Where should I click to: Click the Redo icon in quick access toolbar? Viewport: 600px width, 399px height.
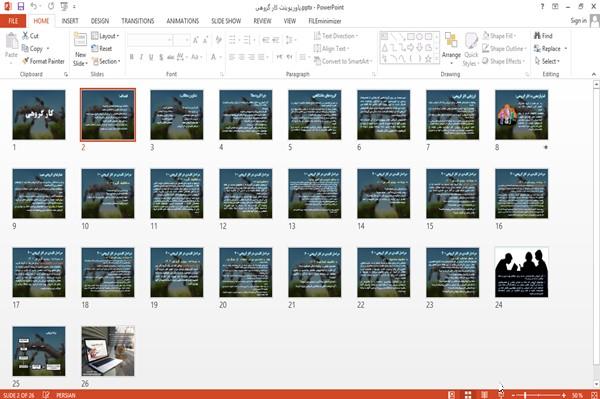pyautogui.click(x=51, y=7)
